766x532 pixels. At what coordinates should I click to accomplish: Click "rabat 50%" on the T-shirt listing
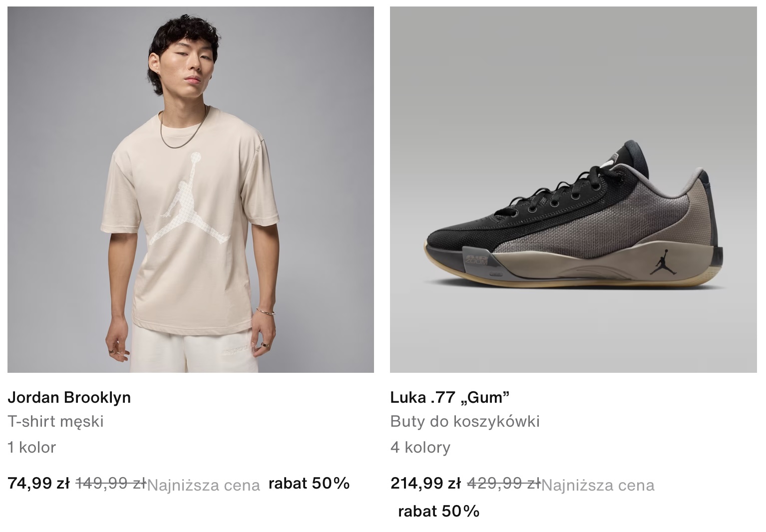point(309,483)
